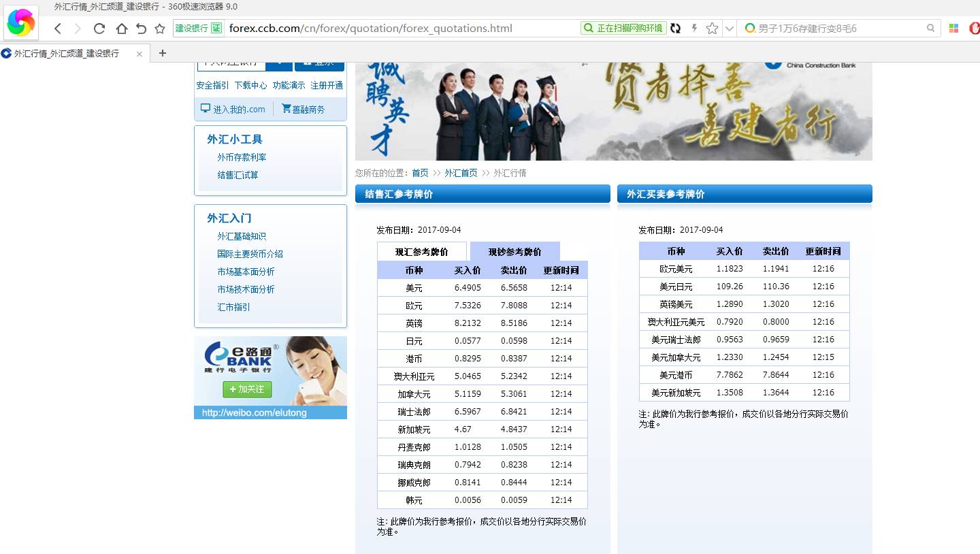The image size is (980, 554).
Task: Select the 外汇行情_外汇频道_建设银行 tab
Action: pyautogui.click(x=67, y=53)
